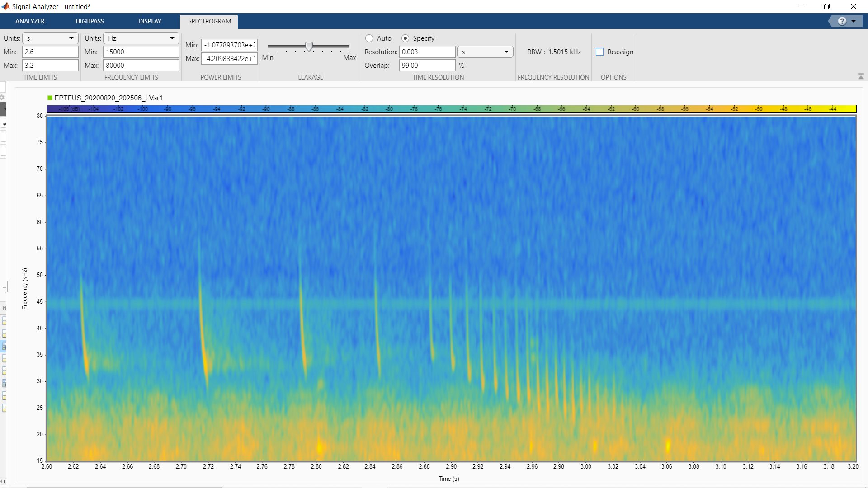Open the time Units dropdown

(50, 38)
